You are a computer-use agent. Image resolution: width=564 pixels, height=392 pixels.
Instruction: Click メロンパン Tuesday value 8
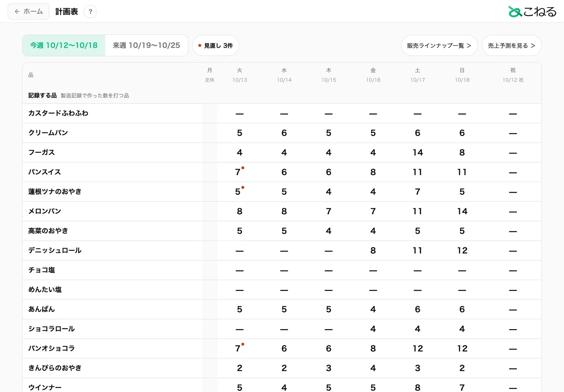(240, 212)
